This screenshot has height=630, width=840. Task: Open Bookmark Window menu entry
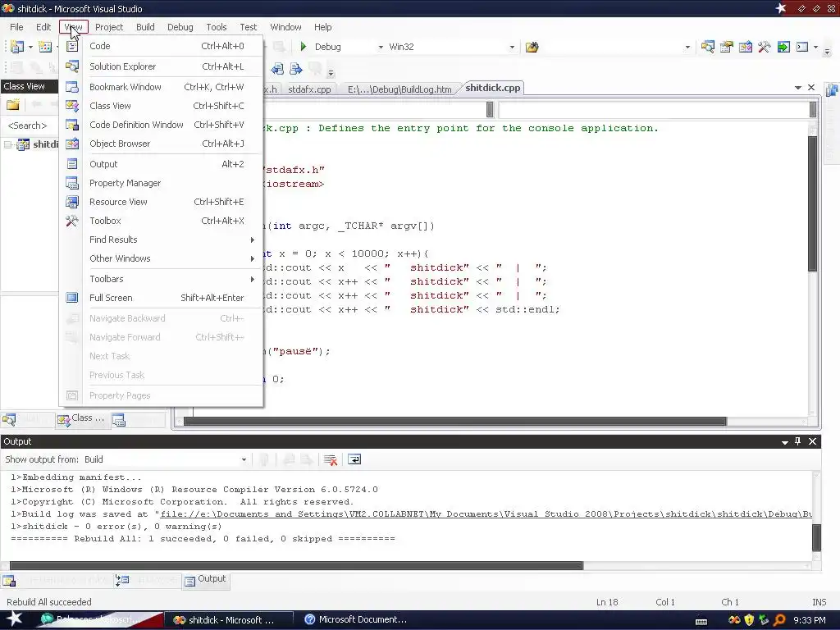162,87
